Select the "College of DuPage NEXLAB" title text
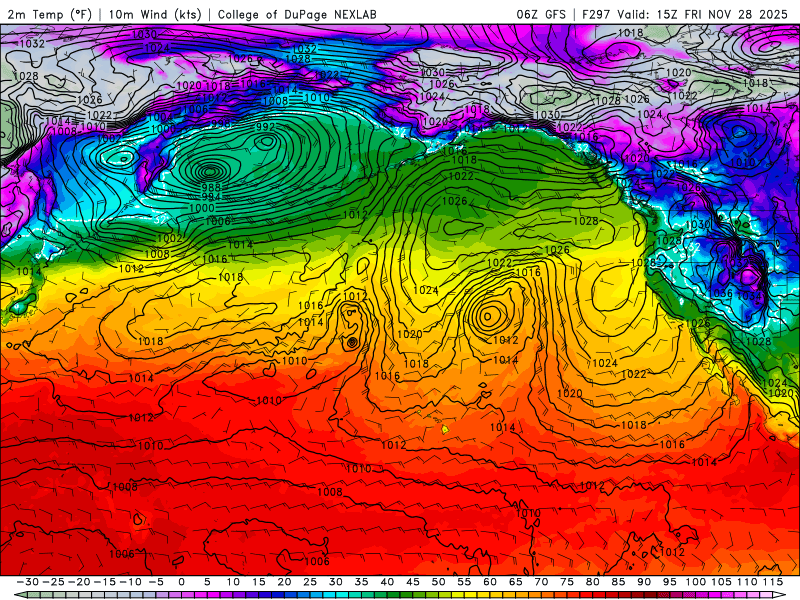800x600 pixels. pos(297,14)
